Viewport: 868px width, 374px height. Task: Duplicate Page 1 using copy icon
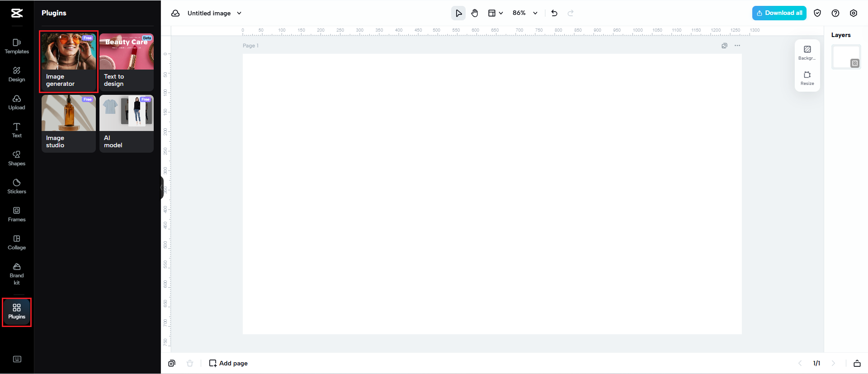pos(724,46)
